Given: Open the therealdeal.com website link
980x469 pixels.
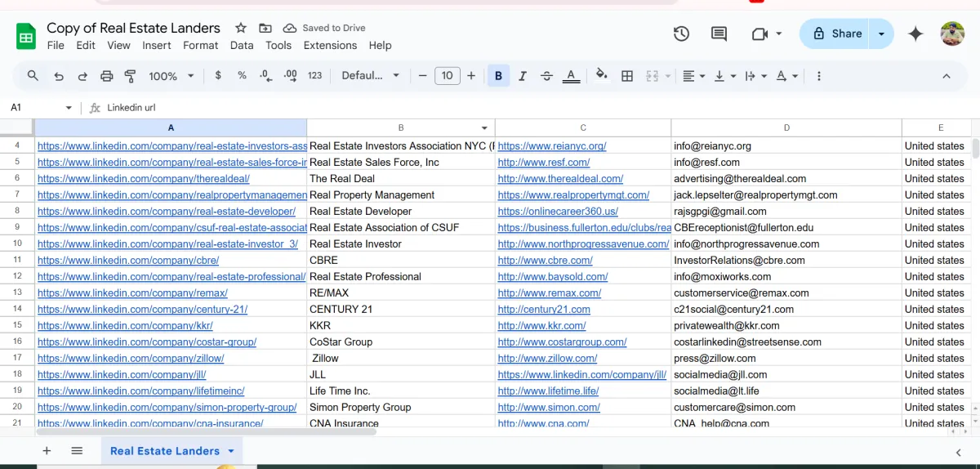Looking at the screenshot, I should coord(560,178).
